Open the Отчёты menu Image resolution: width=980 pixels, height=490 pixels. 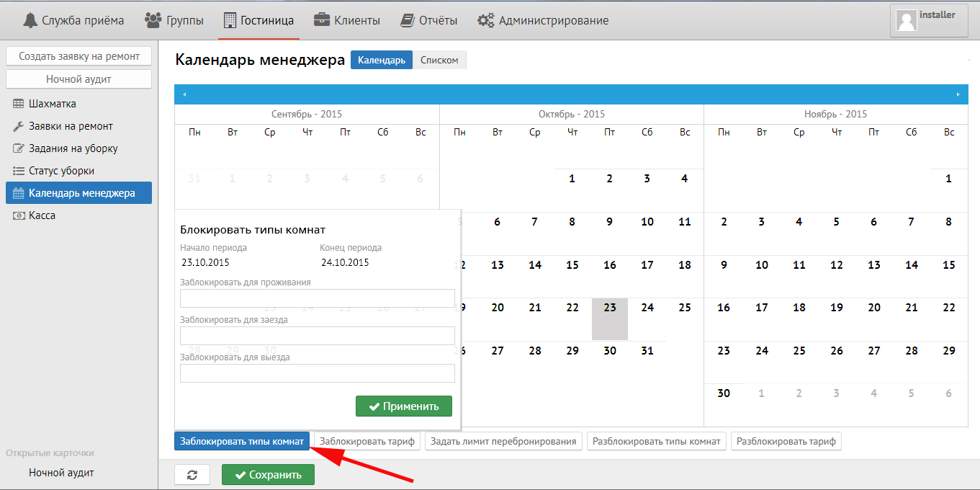point(429,20)
